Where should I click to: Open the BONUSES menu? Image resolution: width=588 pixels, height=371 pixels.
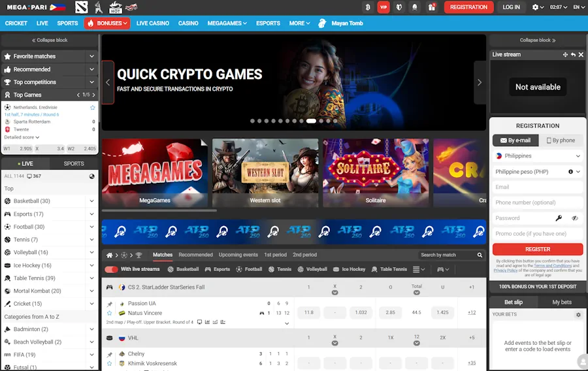point(107,24)
